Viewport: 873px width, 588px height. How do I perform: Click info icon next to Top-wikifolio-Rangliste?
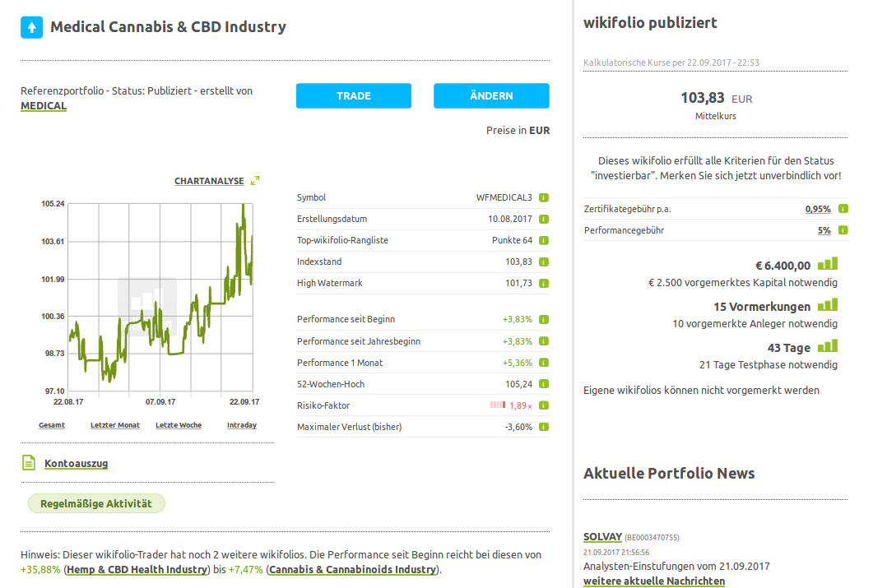[x=544, y=240]
